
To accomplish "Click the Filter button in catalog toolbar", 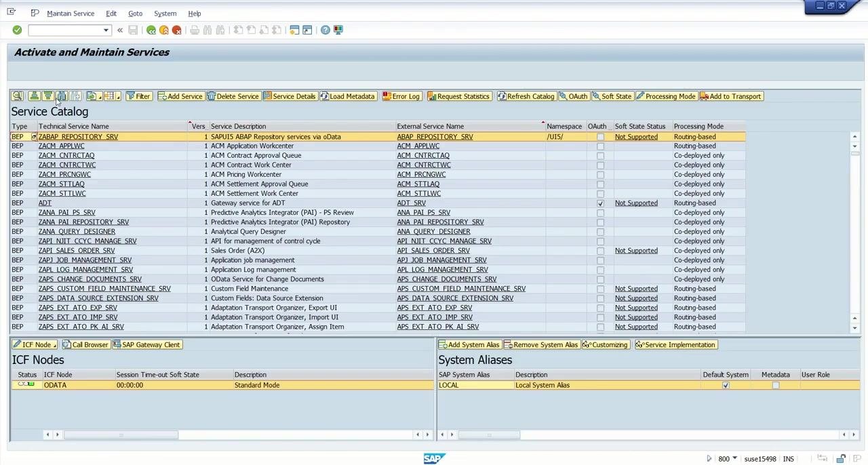I will pos(138,96).
